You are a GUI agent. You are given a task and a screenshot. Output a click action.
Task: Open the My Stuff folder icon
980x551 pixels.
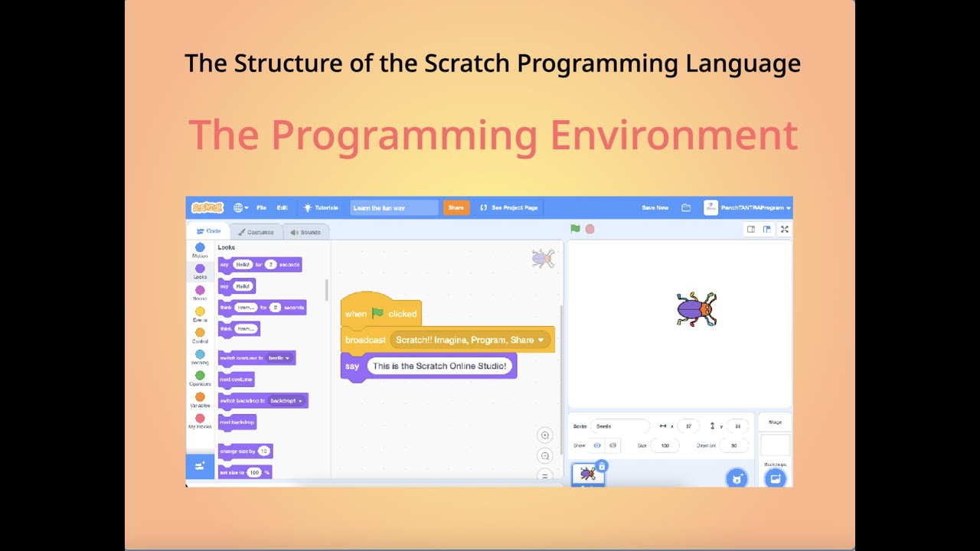tap(686, 207)
